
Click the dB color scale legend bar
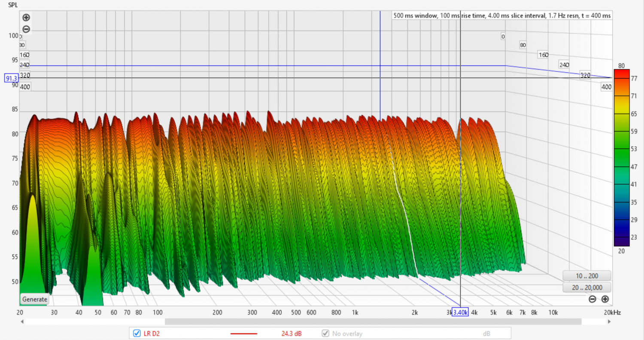point(621,158)
